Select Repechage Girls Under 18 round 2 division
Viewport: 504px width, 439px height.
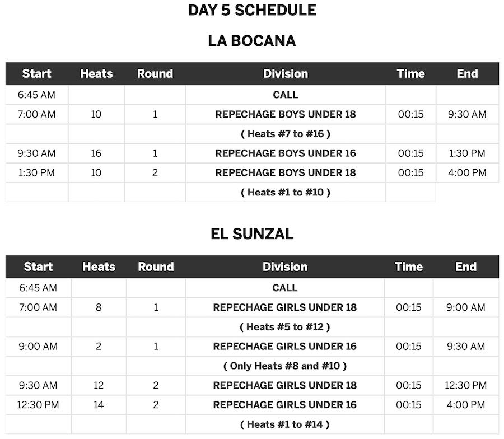(285, 385)
